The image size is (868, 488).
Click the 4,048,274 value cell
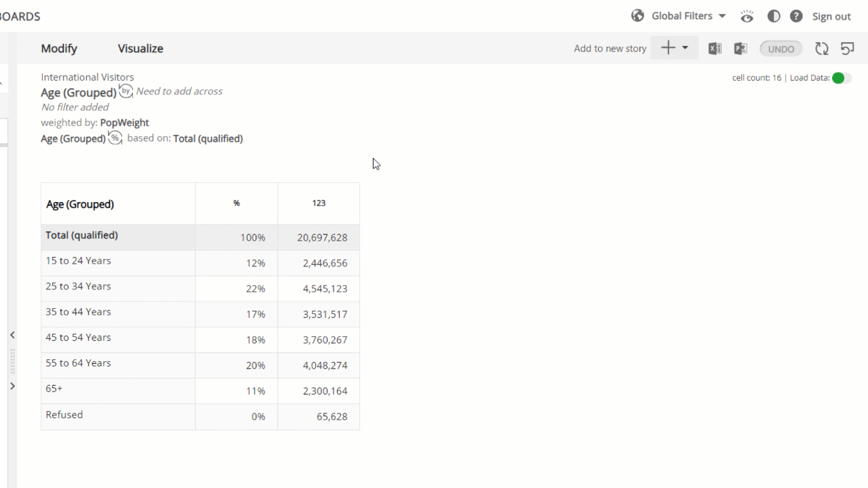[319, 365]
